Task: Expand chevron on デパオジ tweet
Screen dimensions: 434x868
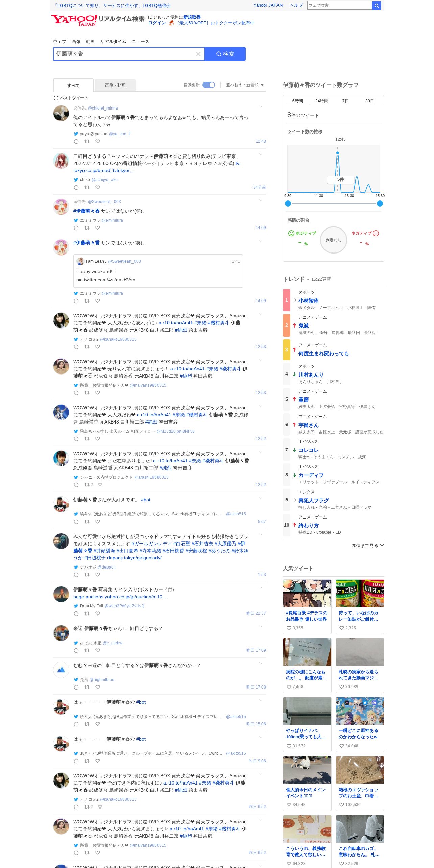Action: 261,535
